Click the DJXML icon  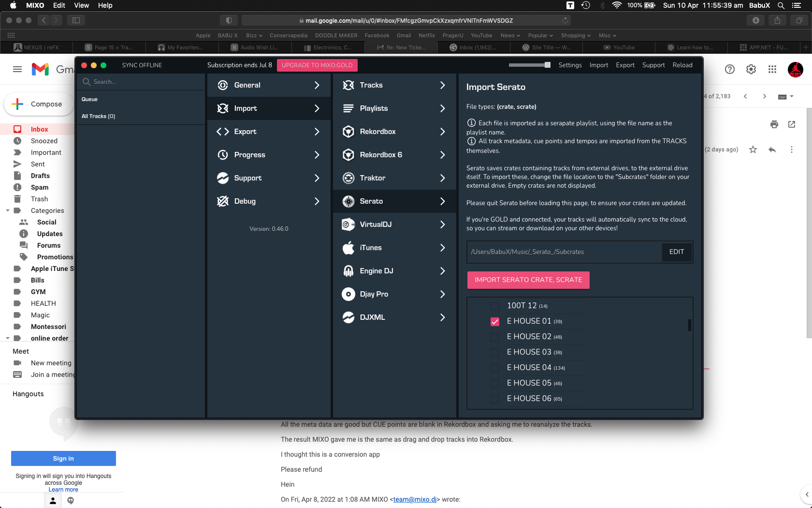pos(348,317)
